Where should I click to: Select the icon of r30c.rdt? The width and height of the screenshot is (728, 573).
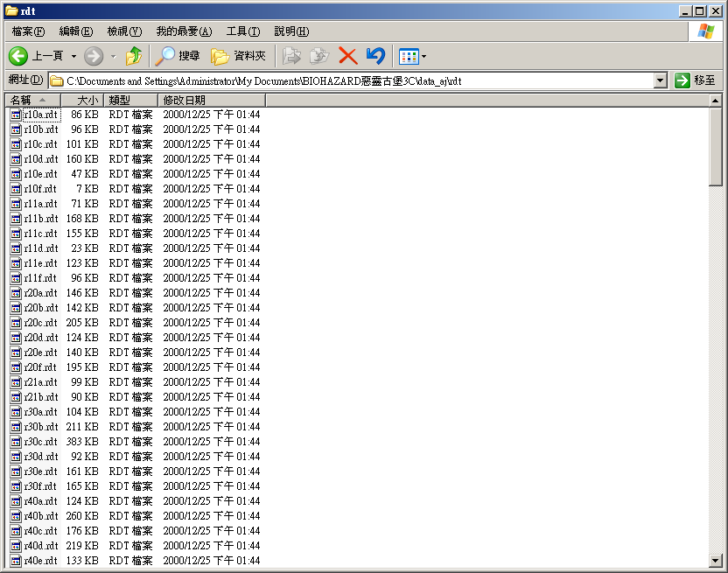point(16,442)
